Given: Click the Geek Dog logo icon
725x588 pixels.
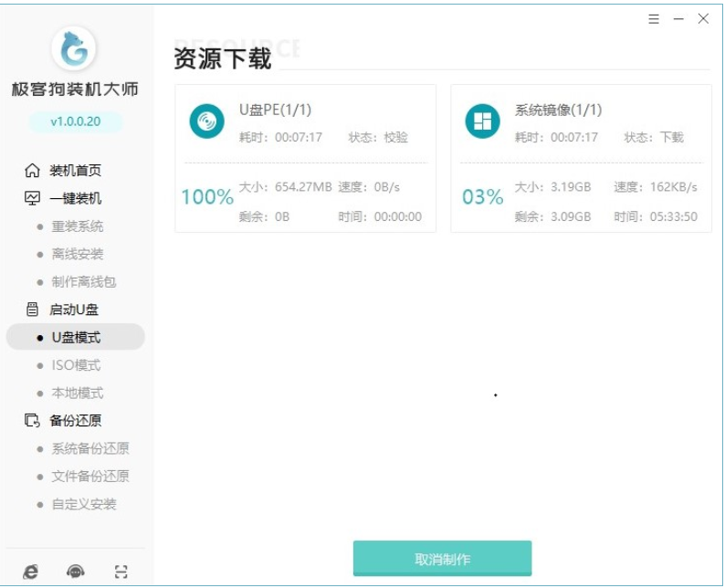Looking at the screenshot, I should 74,47.
